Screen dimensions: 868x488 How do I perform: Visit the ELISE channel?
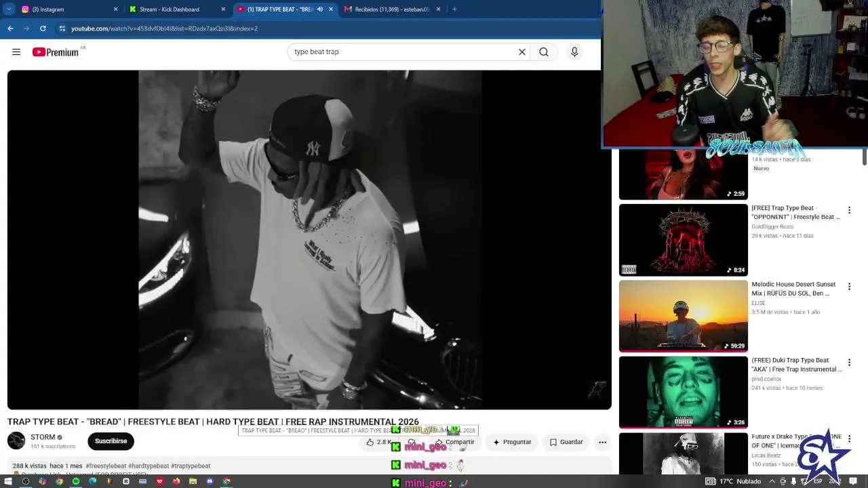[758, 303]
